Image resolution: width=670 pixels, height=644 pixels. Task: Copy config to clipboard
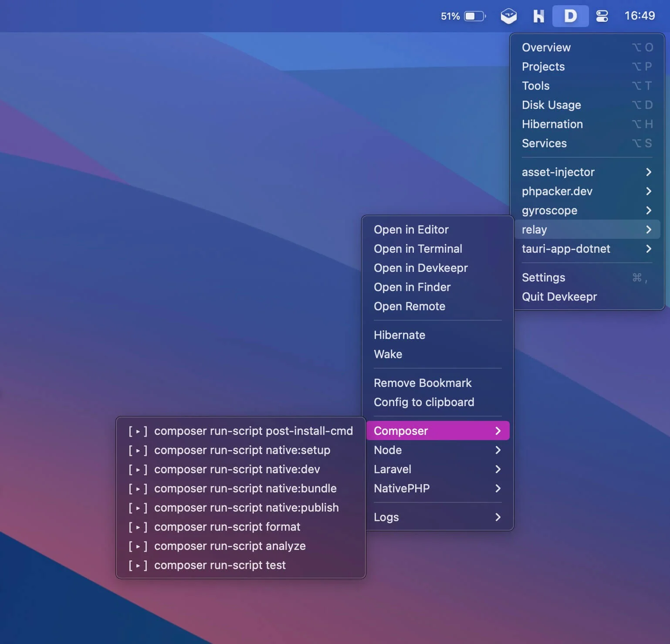tap(424, 402)
